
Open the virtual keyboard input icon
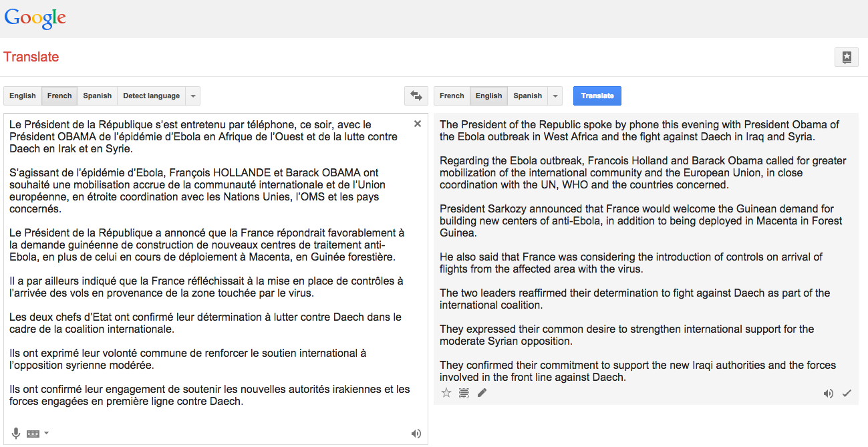[33, 434]
